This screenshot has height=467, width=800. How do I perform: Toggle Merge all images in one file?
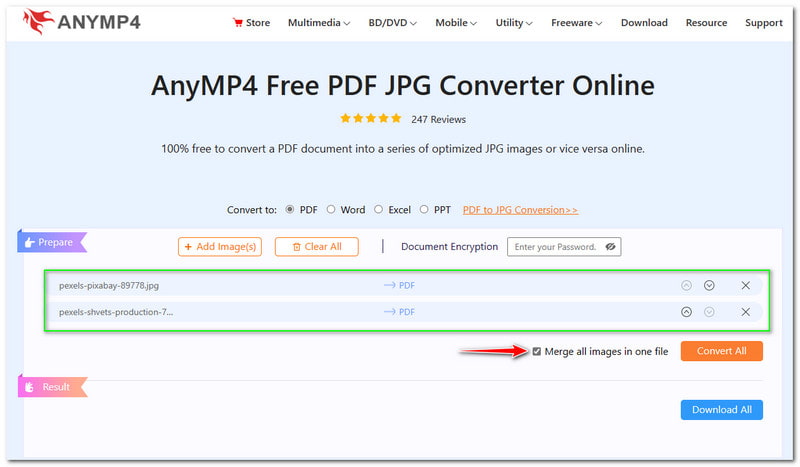[537, 351]
